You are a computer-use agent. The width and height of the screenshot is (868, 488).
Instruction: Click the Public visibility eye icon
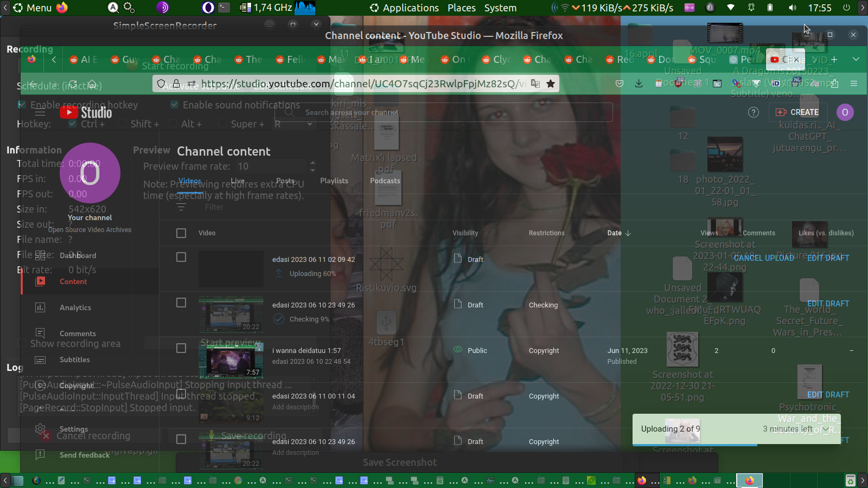tap(458, 350)
